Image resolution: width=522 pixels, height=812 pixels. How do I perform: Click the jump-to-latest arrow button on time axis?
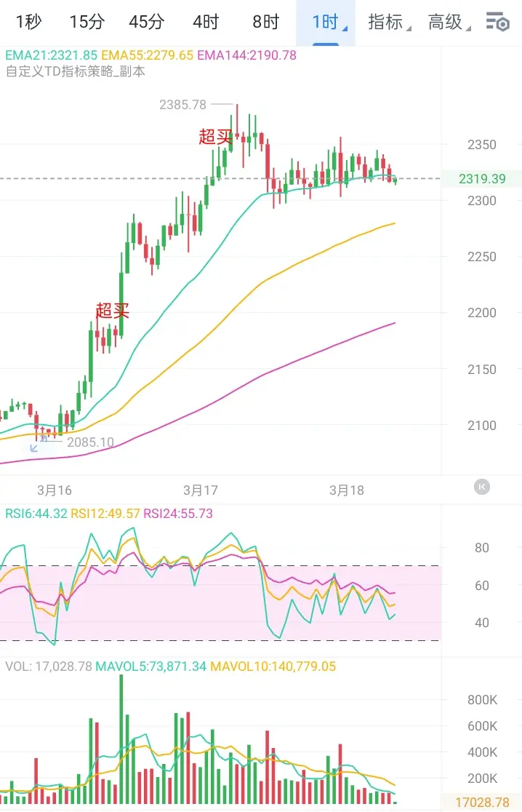pos(481,487)
